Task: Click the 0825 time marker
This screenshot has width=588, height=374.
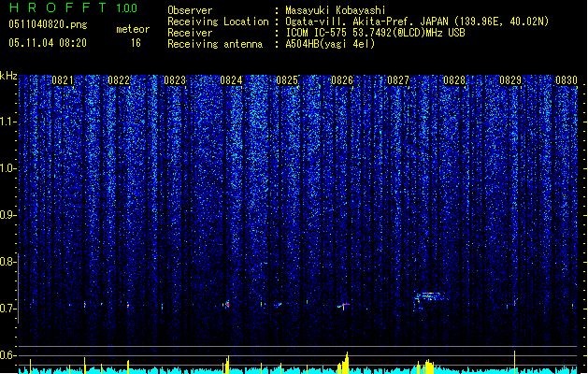Action: click(x=286, y=80)
